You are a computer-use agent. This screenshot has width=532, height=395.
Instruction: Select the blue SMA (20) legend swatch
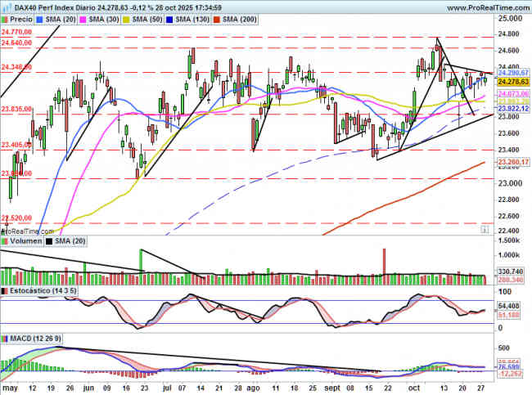pos(43,17)
